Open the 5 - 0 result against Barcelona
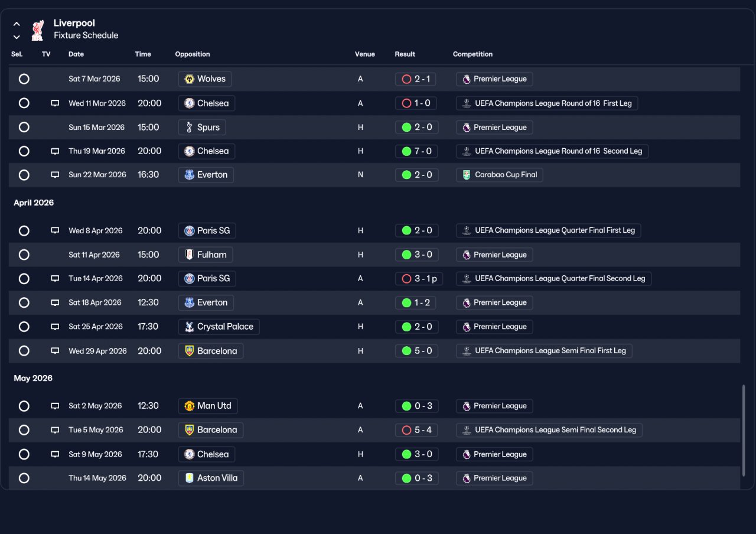756x534 pixels. 417,351
